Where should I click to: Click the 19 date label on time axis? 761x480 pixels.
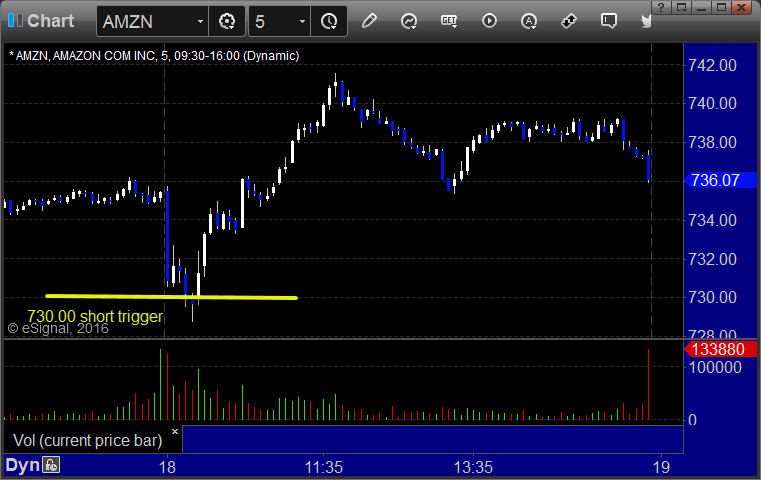click(x=661, y=467)
